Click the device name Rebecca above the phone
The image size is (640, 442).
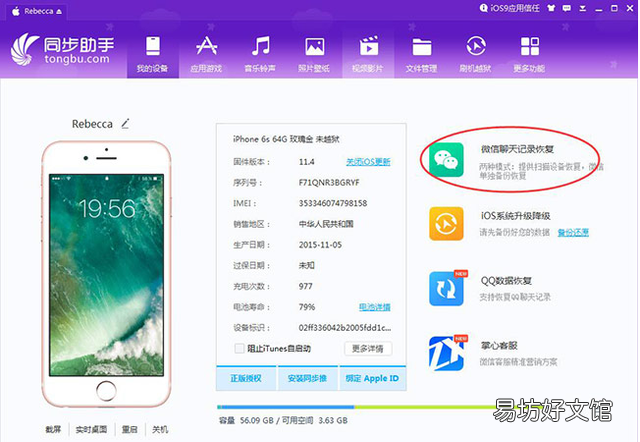pyautogui.click(x=92, y=124)
